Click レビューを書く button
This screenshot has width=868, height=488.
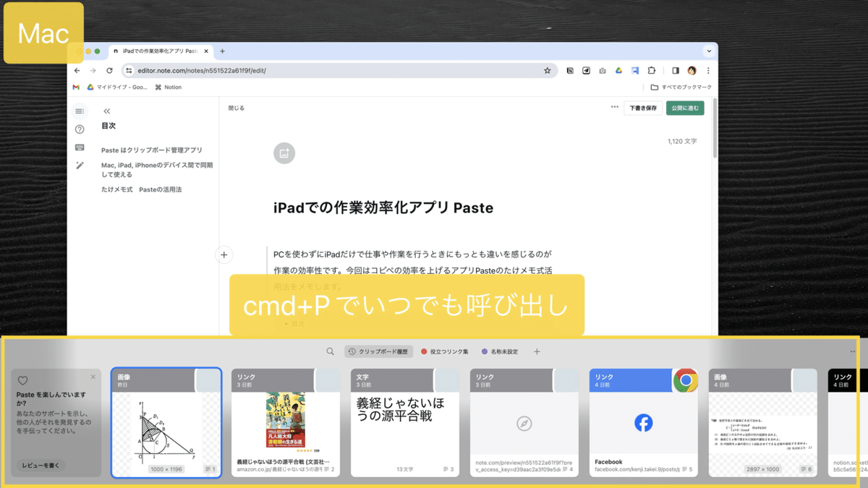[x=41, y=465]
